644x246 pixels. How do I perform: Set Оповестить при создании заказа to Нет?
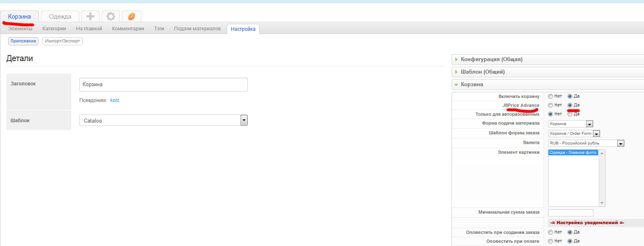pos(550,232)
